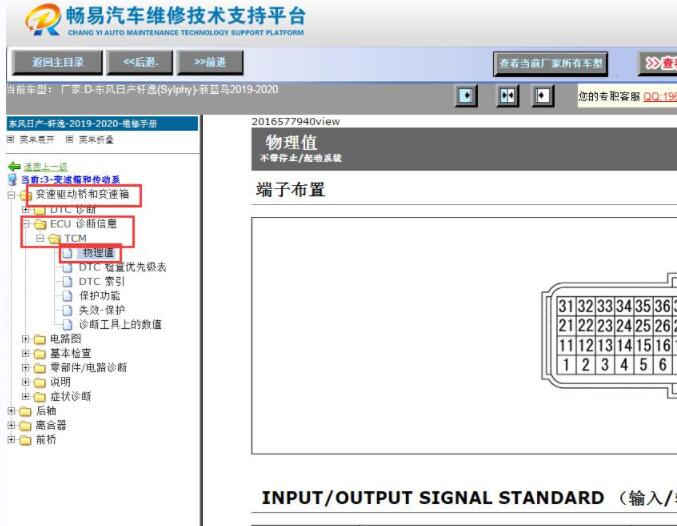
Task: Expand the 基本检查 folder node
Action: [25, 353]
